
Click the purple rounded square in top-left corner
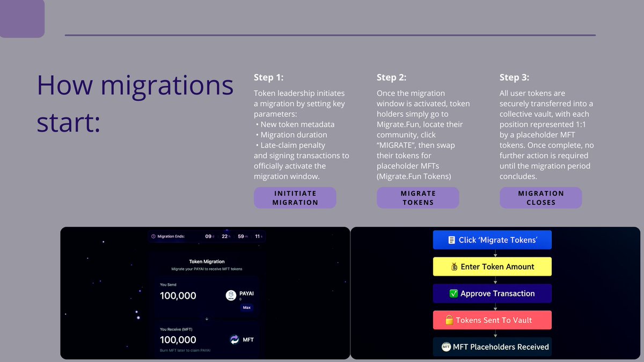coord(22,19)
